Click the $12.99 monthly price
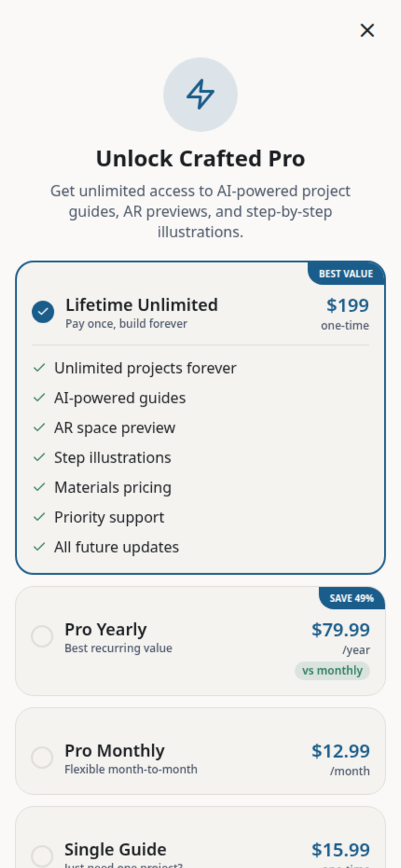401x868 pixels. pyautogui.click(x=340, y=751)
